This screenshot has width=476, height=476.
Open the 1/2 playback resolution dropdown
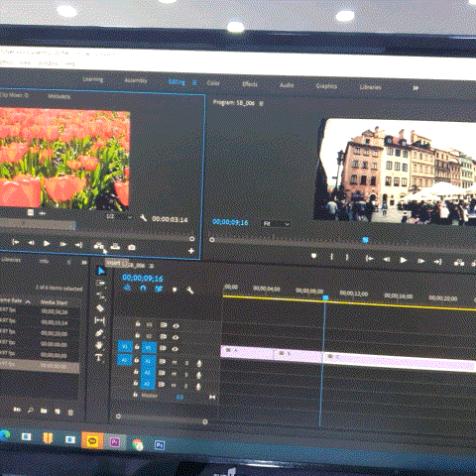point(119,217)
